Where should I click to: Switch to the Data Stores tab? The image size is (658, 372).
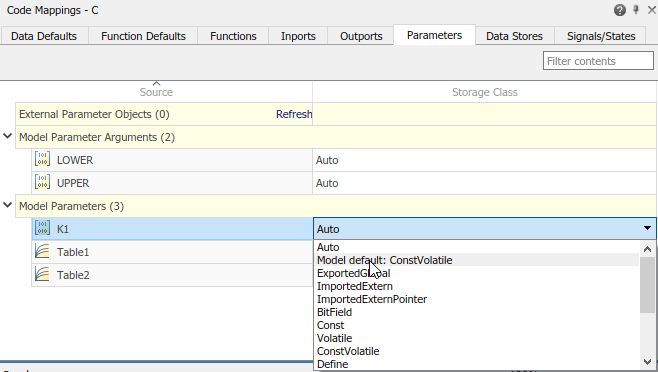(x=514, y=36)
